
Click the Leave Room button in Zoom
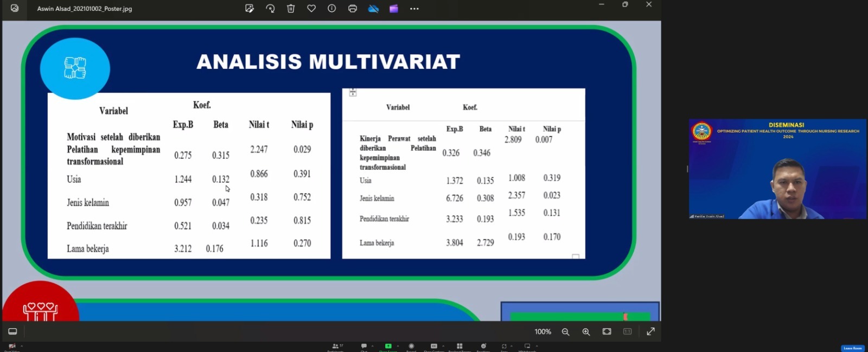[852, 348]
